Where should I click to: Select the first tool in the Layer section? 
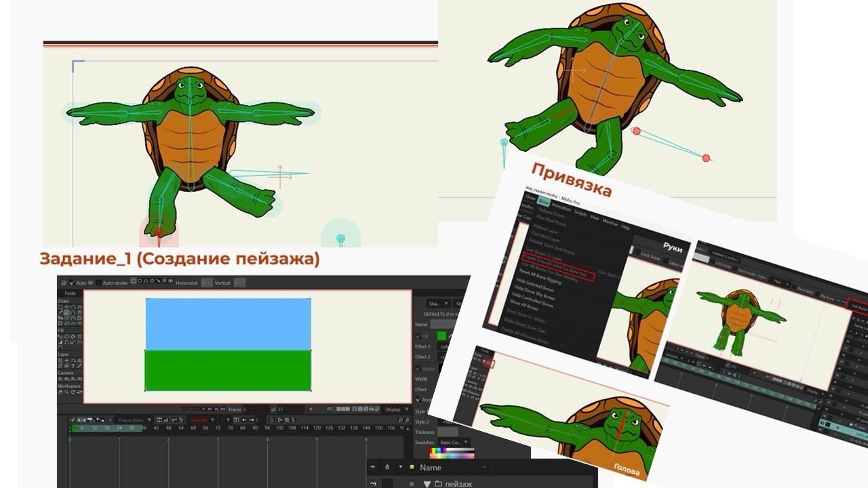(x=60, y=359)
